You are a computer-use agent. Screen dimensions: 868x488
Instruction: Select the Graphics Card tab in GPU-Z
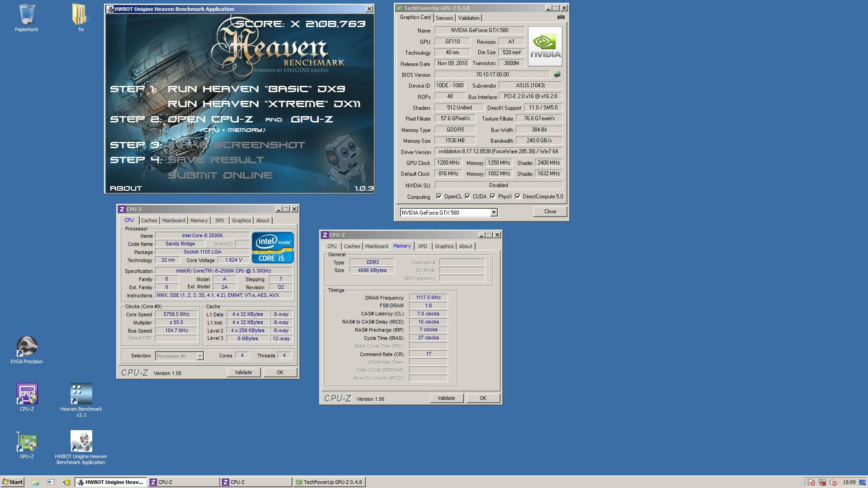pyautogui.click(x=415, y=17)
